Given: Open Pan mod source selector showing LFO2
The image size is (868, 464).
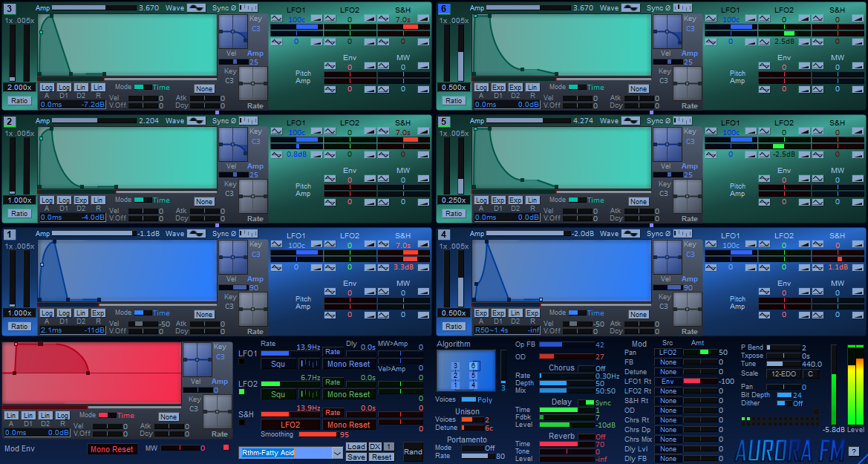Looking at the screenshot, I should tap(668, 352).
